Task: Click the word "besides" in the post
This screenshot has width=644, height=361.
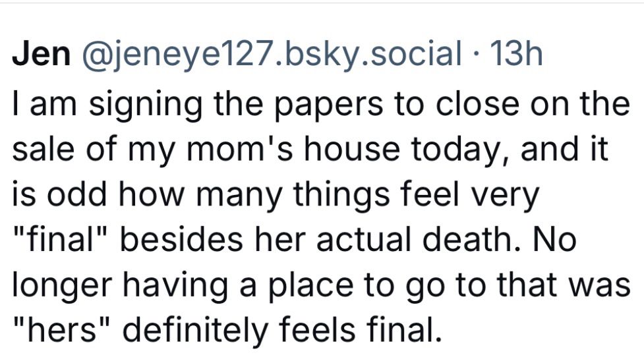Action: tap(181, 239)
